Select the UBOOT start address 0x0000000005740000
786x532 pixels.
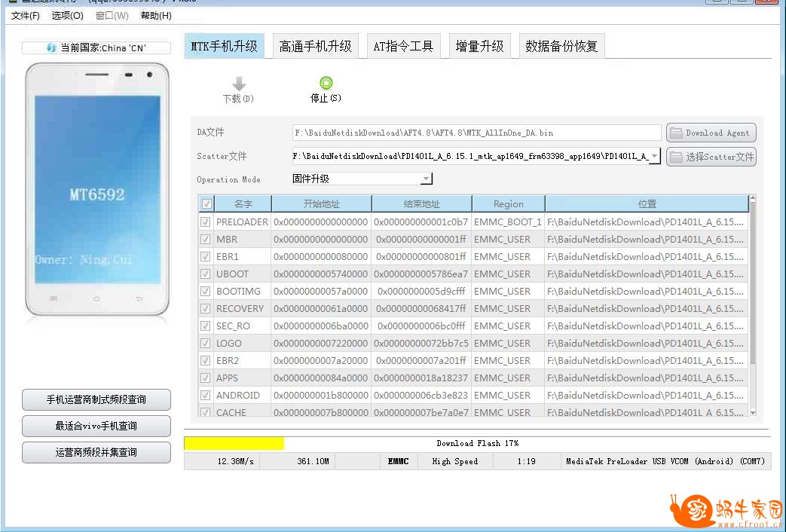click(321, 274)
